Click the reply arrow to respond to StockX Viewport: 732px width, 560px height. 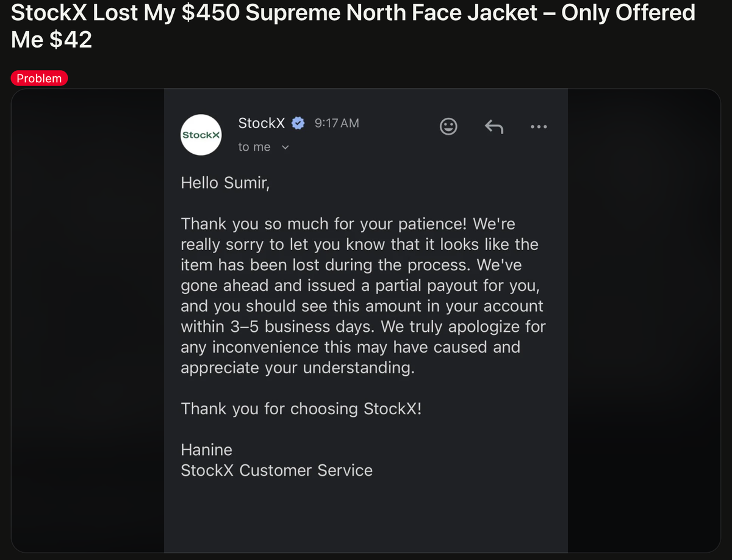pos(493,126)
